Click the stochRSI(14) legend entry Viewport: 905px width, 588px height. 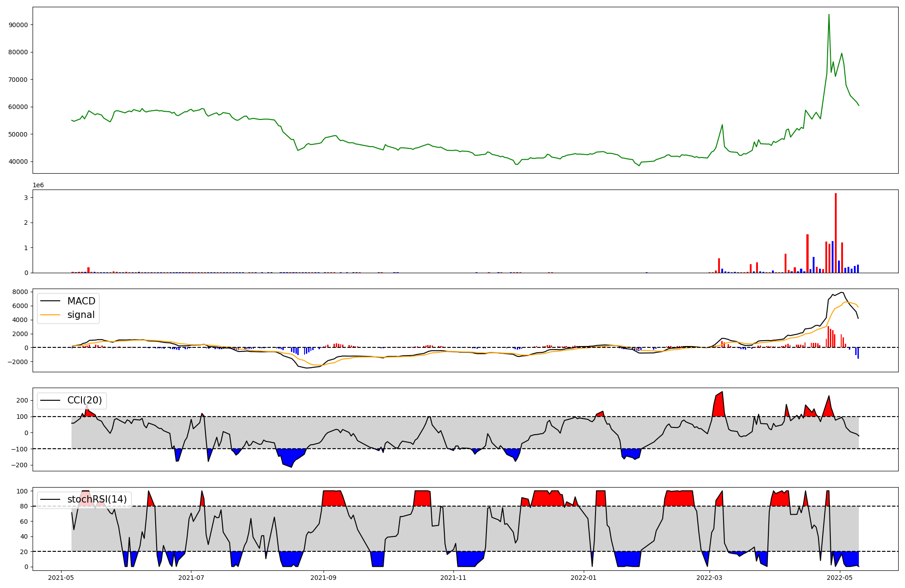[x=97, y=499]
